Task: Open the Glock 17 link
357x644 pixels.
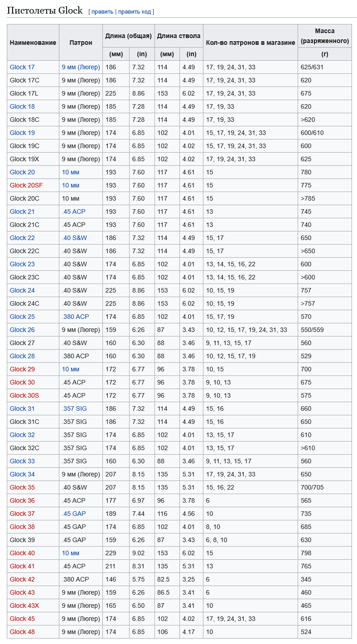Action: coord(22,67)
